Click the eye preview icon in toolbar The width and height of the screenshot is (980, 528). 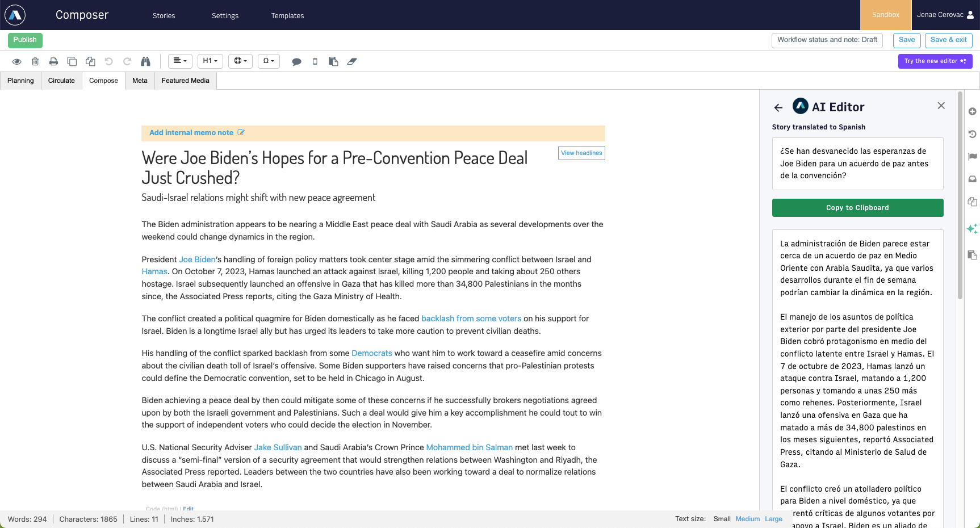(x=17, y=61)
